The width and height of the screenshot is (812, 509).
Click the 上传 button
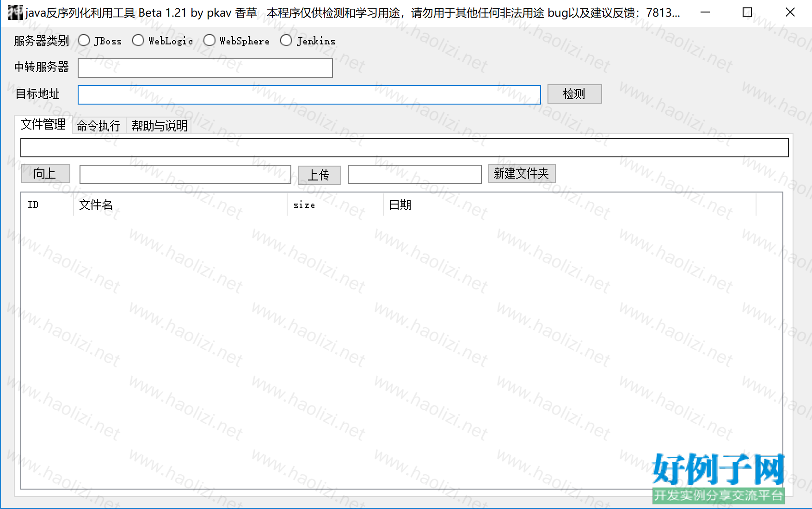pos(319,175)
